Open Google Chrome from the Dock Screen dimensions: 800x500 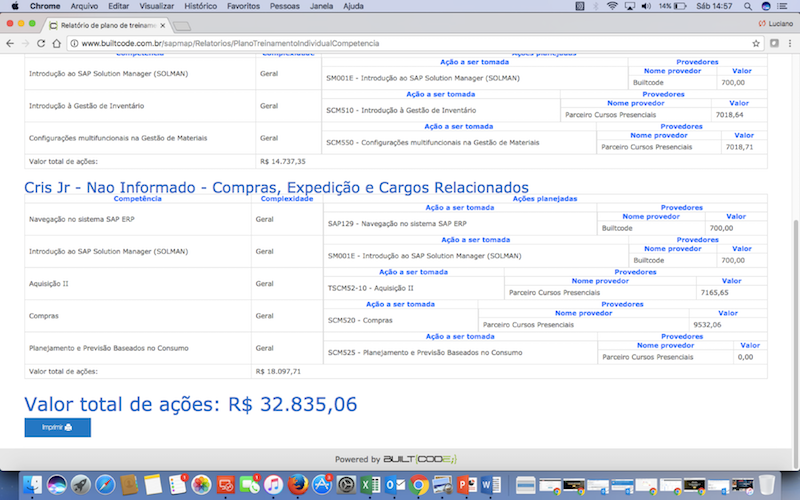tap(418, 484)
